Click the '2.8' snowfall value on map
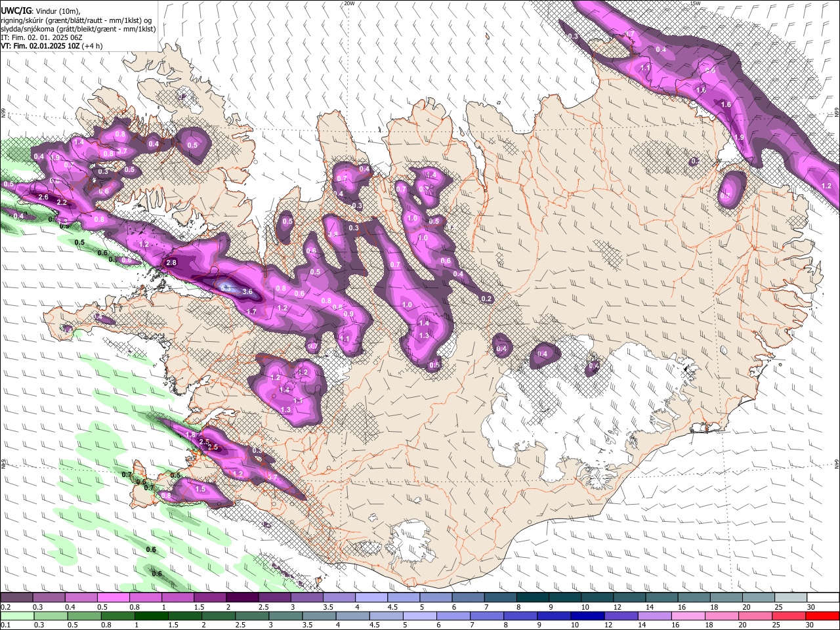 (x=171, y=262)
